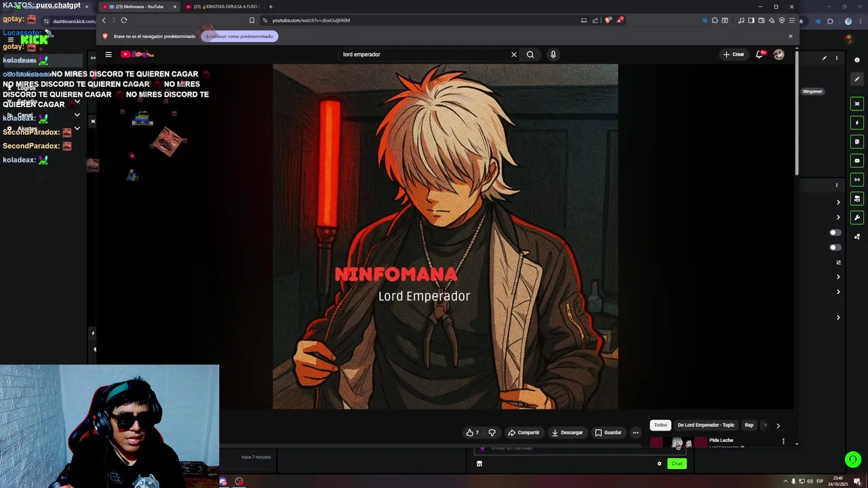Click Establecer como predeterminado button
This screenshot has width=868, height=488.
pos(239,36)
